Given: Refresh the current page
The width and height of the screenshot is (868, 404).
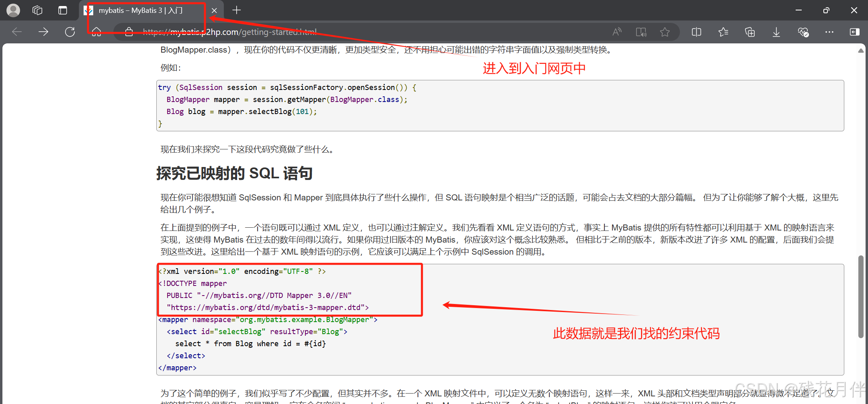Looking at the screenshot, I should (70, 32).
